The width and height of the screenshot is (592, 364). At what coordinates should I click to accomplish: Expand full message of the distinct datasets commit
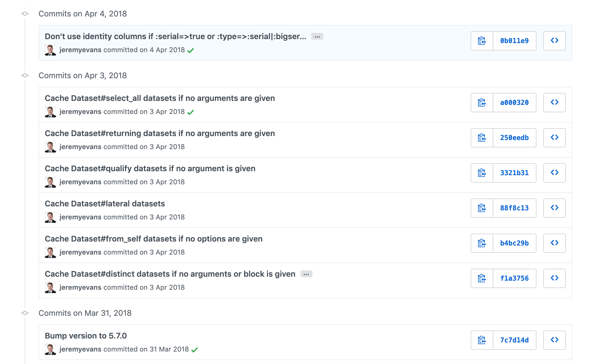(x=306, y=274)
